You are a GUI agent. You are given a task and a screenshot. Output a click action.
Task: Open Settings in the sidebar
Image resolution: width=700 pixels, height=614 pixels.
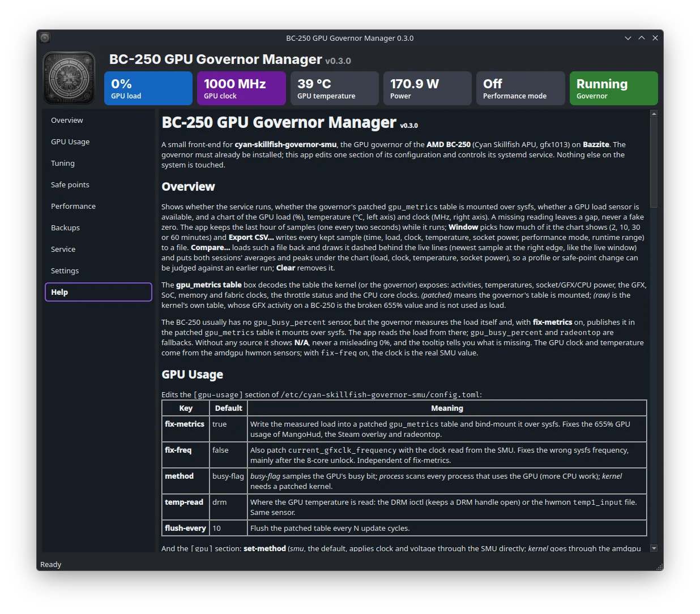click(99, 270)
